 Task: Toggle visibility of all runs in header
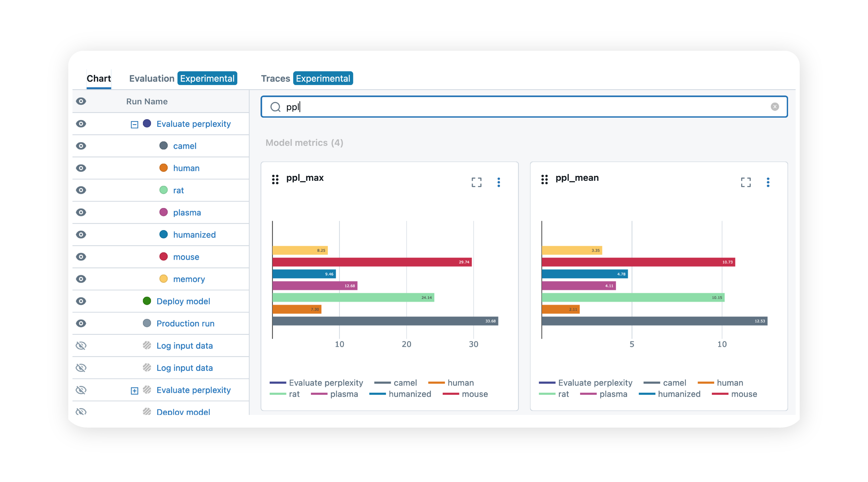pyautogui.click(x=81, y=101)
